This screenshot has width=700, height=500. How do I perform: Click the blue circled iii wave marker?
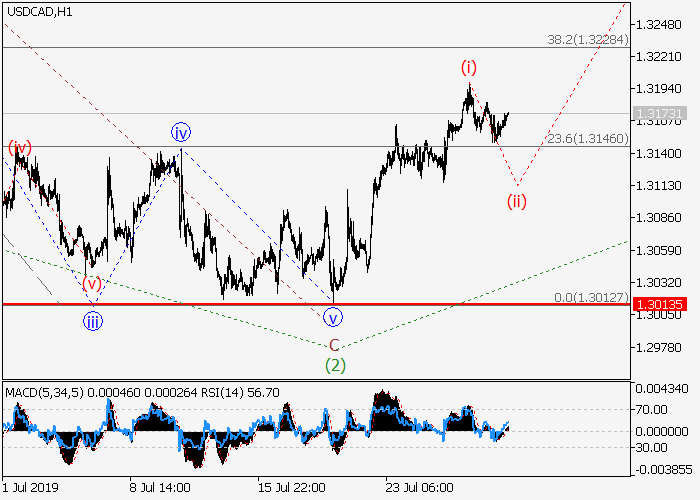(x=92, y=321)
